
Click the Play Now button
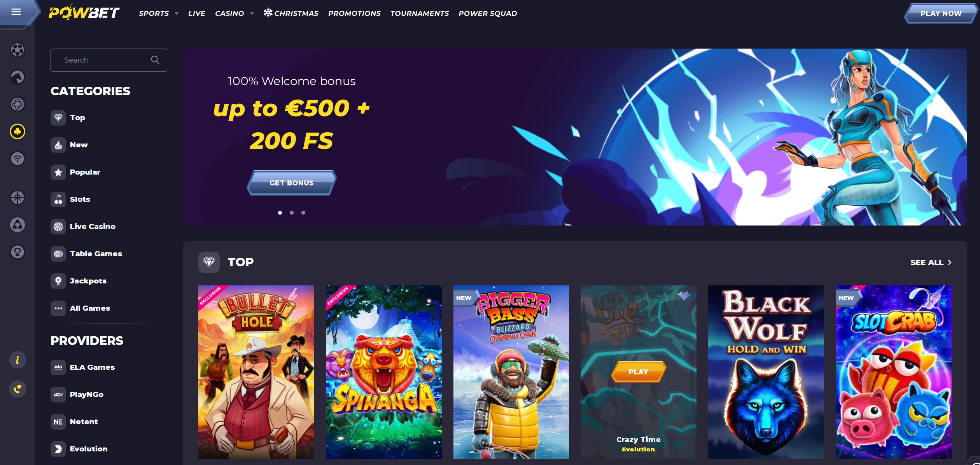click(x=941, y=14)
